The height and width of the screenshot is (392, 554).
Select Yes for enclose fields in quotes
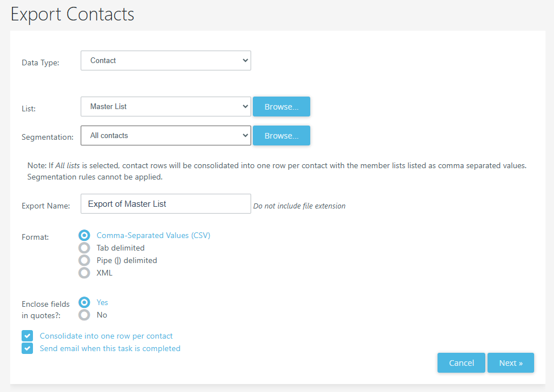tap(85, 302)
